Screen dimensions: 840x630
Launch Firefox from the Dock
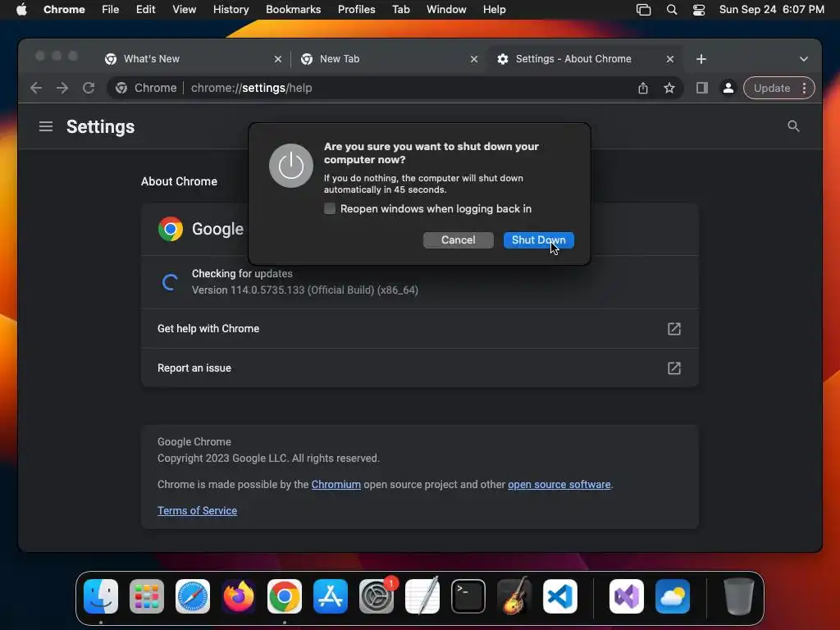click(239, 596)
